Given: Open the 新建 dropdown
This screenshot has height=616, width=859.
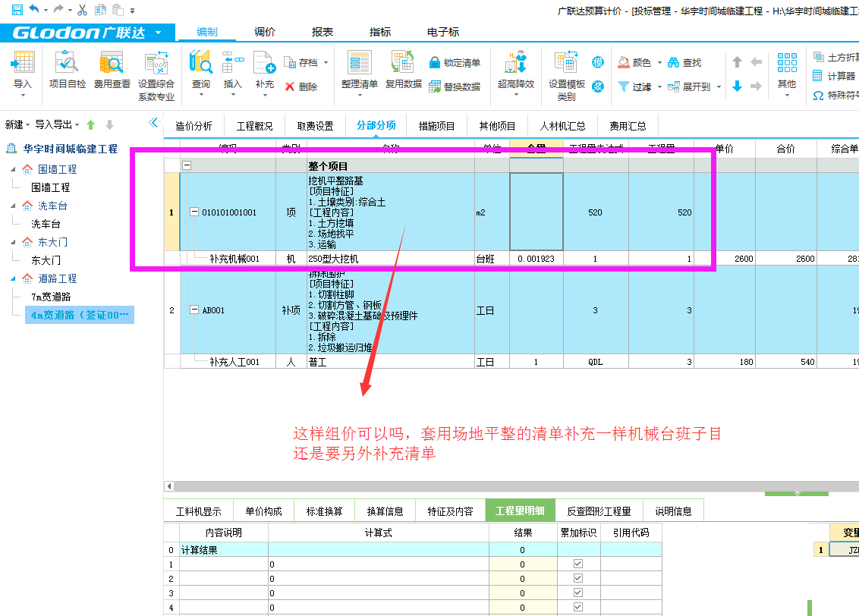Looking at the screenshot, I should coord(17,125).
